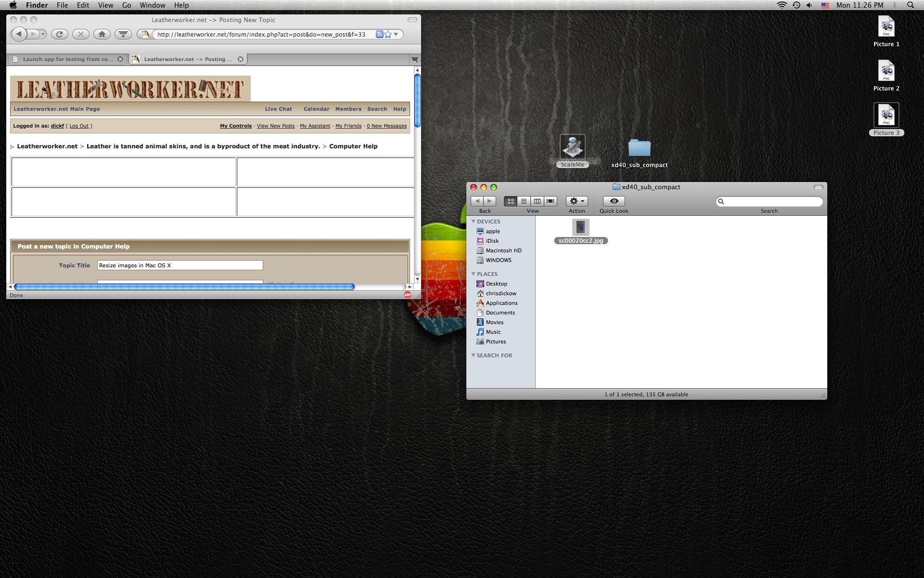Select the sc00020cc2.jpg file thumbnail
This screenshot has height=578, width=924.
tap(580, 227)
